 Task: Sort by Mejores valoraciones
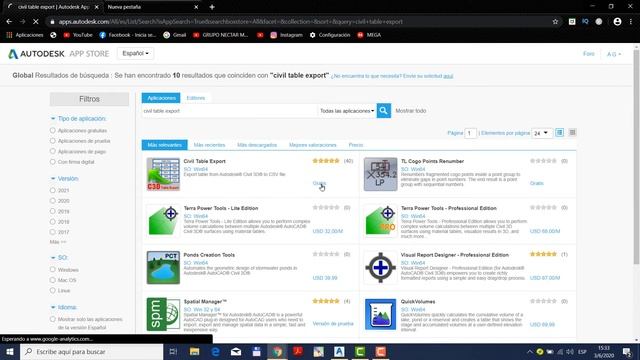pos(313,145)
